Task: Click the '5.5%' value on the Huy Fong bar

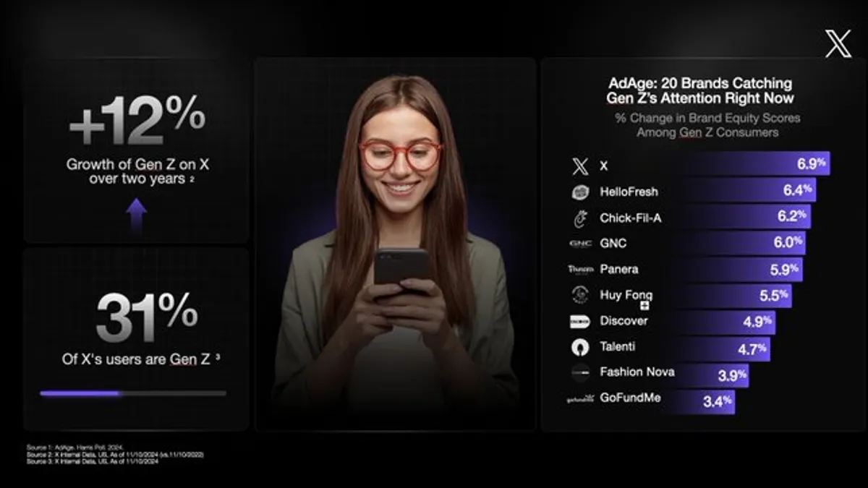Action: (x=774, y=295)
